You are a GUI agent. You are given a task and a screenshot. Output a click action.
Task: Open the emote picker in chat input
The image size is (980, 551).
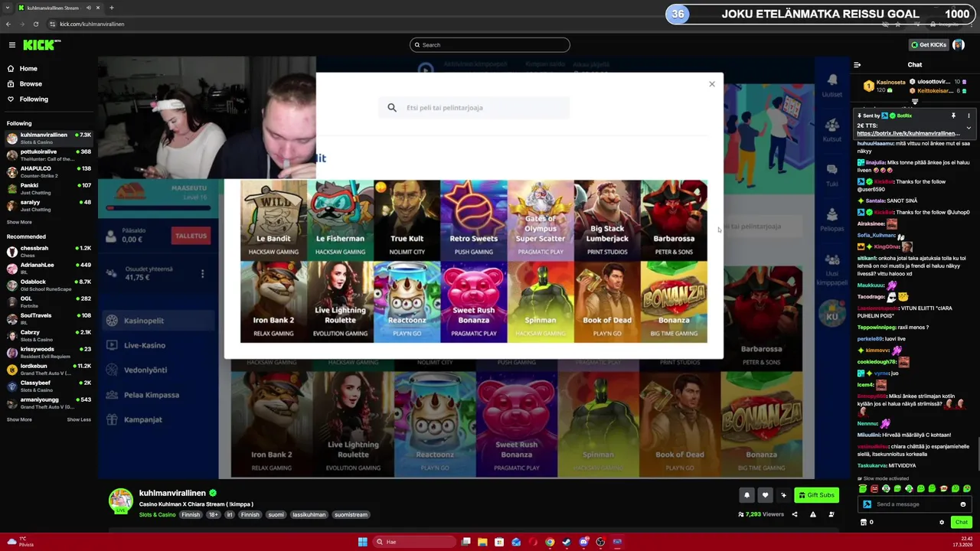[x=962, y=504]
